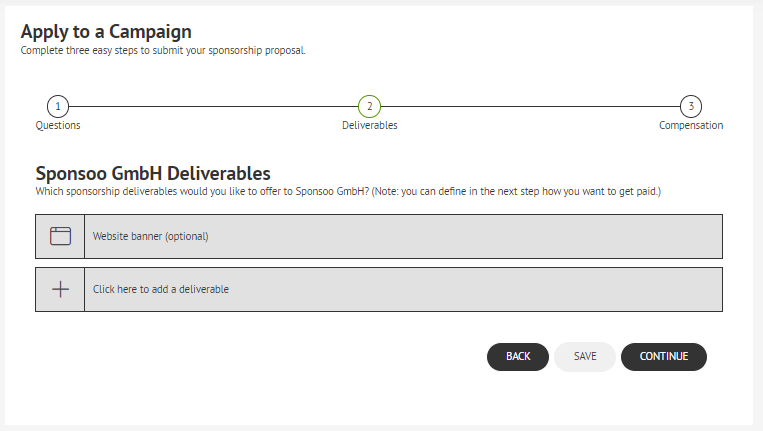Click the progress line between steps 2 and 3
Viewport: 763px width, 431px height.
[x=530, y=106]
